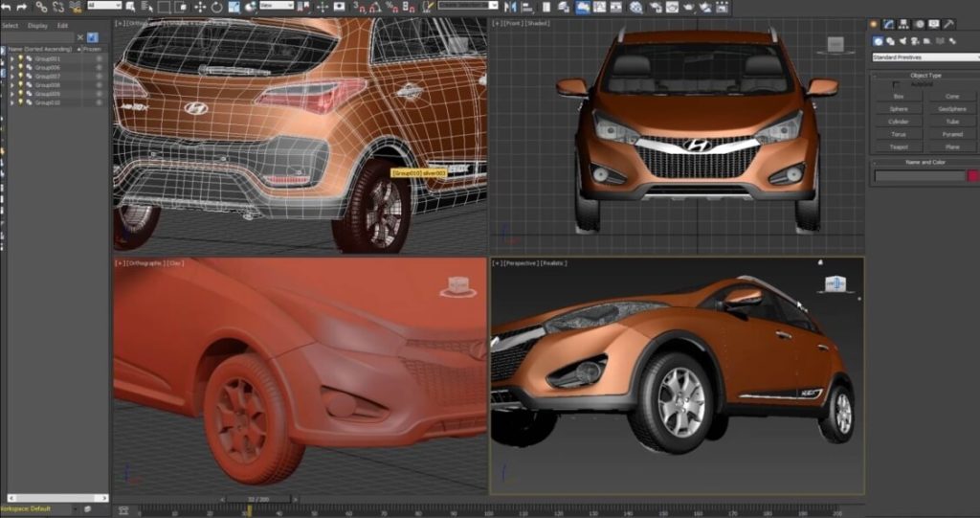Open Edit Named Selection Sets
This screenshot has width=980, height=518.
427,8
